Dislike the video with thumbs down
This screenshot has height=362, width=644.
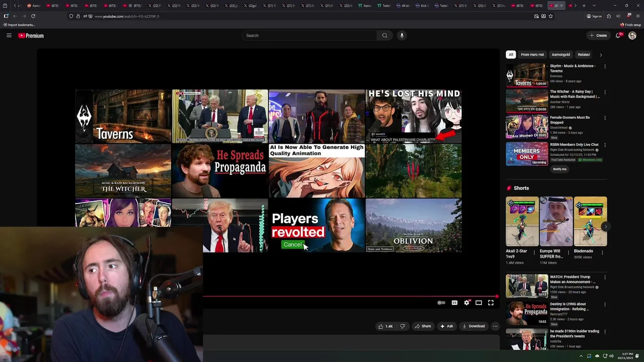click(x=403, y=326)
